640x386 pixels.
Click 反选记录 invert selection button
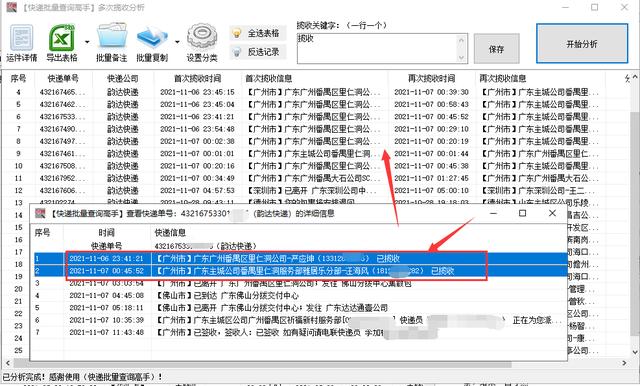coord(258,52)
